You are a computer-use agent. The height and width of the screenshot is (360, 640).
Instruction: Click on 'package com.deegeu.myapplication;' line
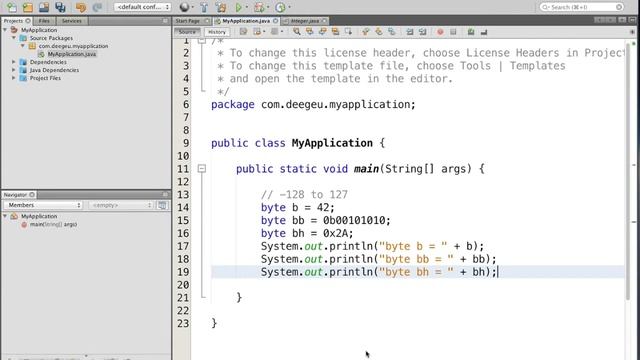coord(313,104)
